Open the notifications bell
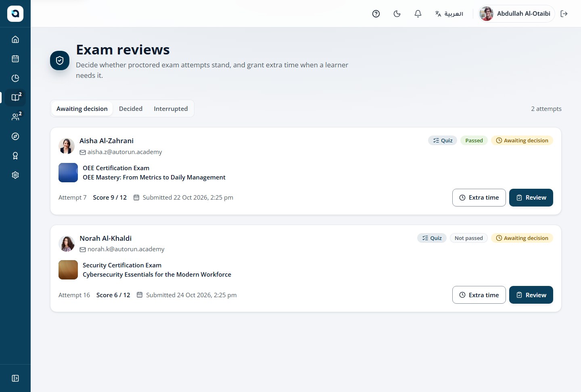This screenshot has width=581, height=392. pyautogui.click(x=418, y=14)
